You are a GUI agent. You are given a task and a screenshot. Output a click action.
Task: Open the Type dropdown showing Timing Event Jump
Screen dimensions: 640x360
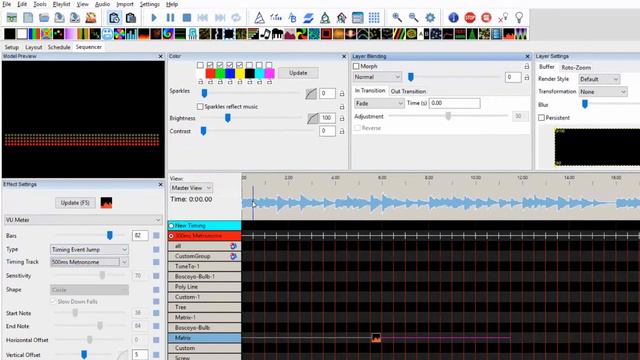tap(89, 249)
